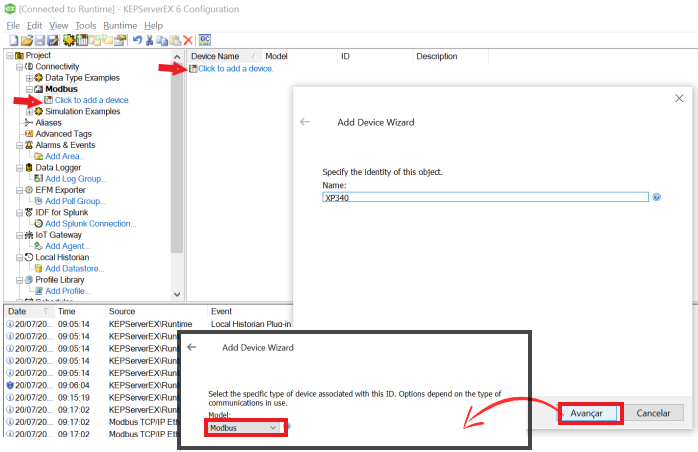Screen dimensions: 698x452
Task: Click the Undo arrow toolbar icon
Action: (137, 40)
